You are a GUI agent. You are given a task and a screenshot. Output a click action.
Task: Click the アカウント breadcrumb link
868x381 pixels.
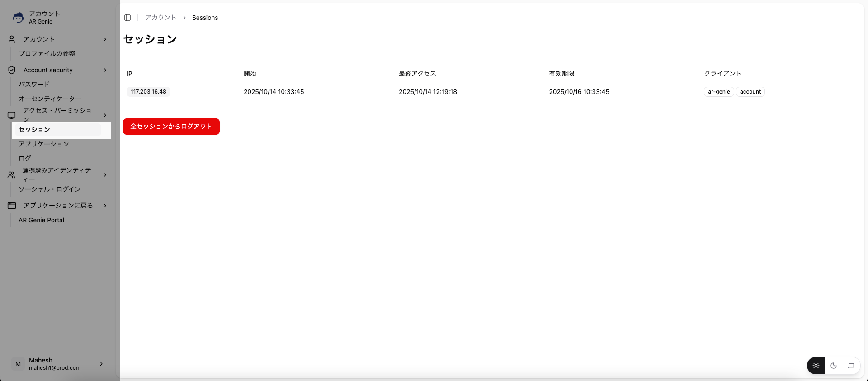point(160,18)
